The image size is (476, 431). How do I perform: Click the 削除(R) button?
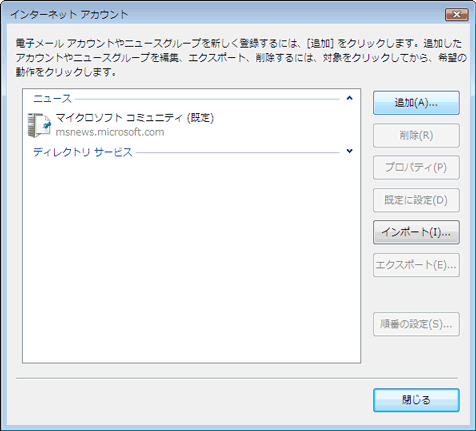tap(416, 135)
